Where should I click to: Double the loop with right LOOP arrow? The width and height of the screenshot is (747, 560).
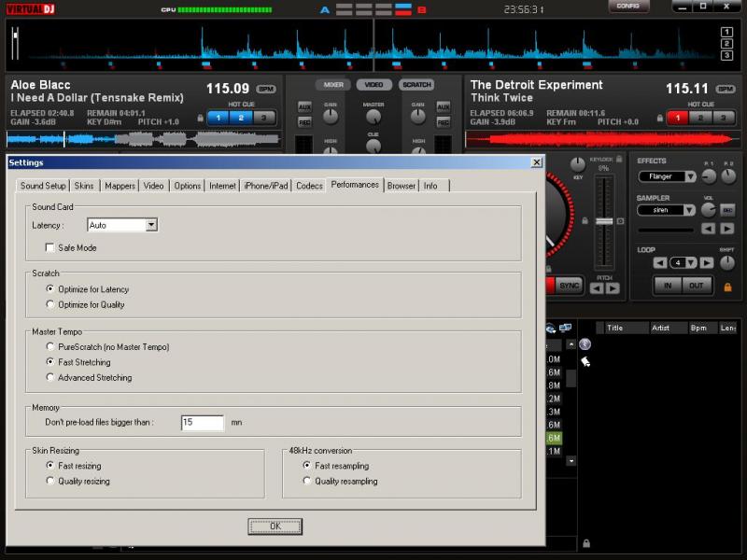[707, 263]
